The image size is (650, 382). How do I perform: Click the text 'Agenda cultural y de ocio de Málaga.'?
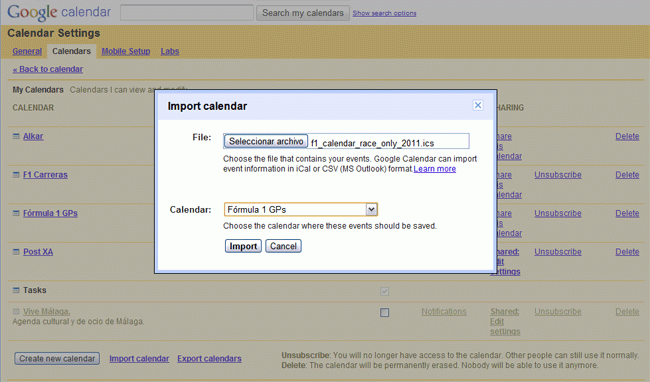(x=78, y=322)
